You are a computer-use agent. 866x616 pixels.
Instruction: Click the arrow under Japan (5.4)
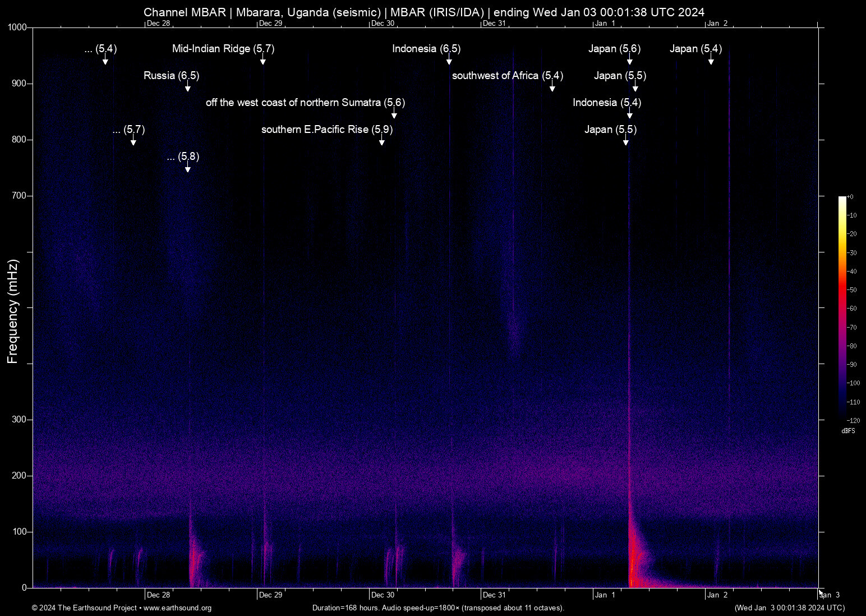[x=711, y=60]
